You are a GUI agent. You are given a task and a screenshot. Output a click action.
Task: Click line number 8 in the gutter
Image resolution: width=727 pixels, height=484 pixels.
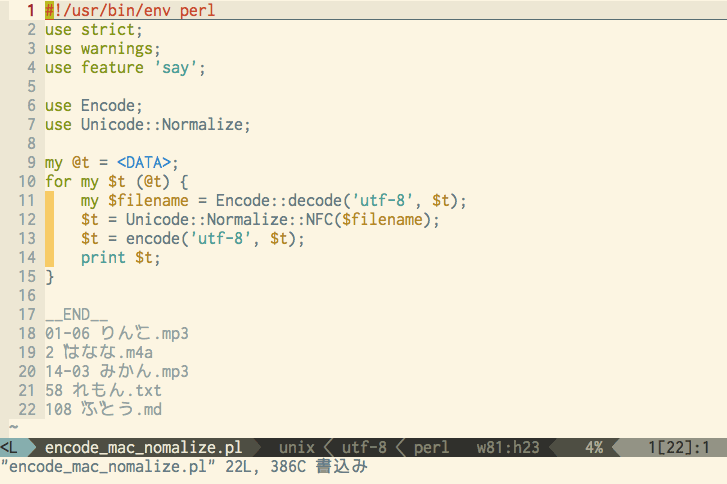(x=31, y=144)
